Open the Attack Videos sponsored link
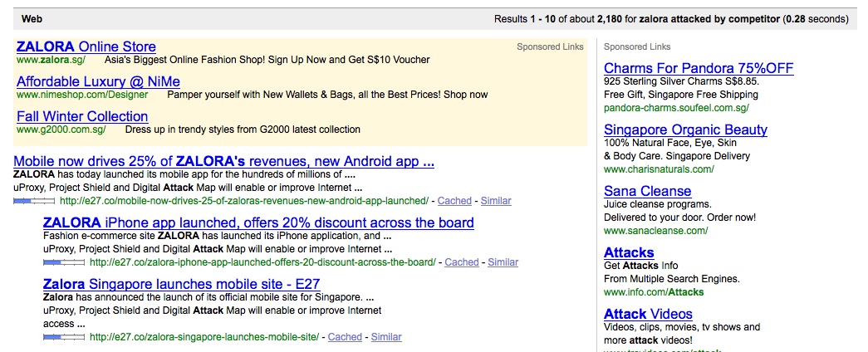The width and height of the screenshot is (868, 352). click(x=648, y=314)
